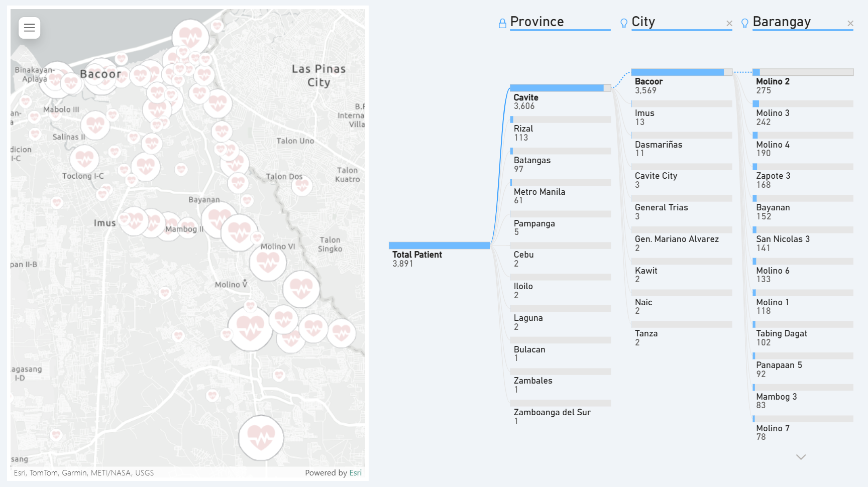Select the Molino 3 barangay node
The image size is (868, 487).
803,113
